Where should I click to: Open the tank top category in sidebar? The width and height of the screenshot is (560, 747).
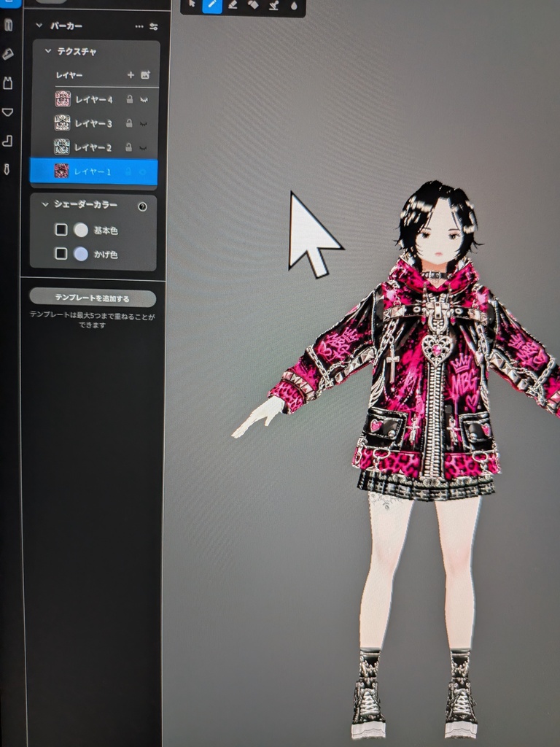(7, 83)
